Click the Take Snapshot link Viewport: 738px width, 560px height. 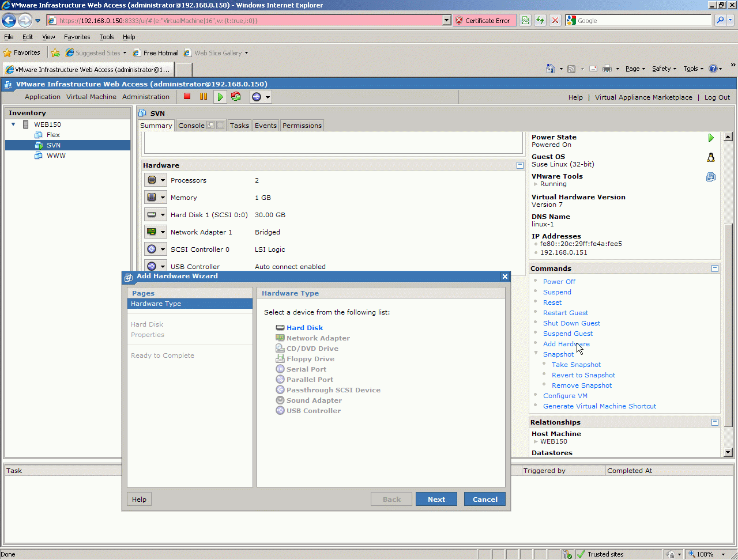pos(576,365)
